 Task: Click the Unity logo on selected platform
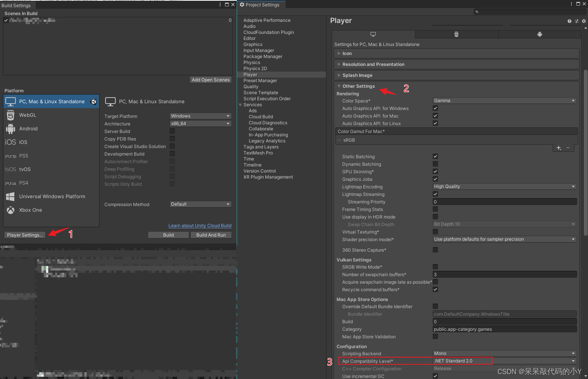[93, 102]
